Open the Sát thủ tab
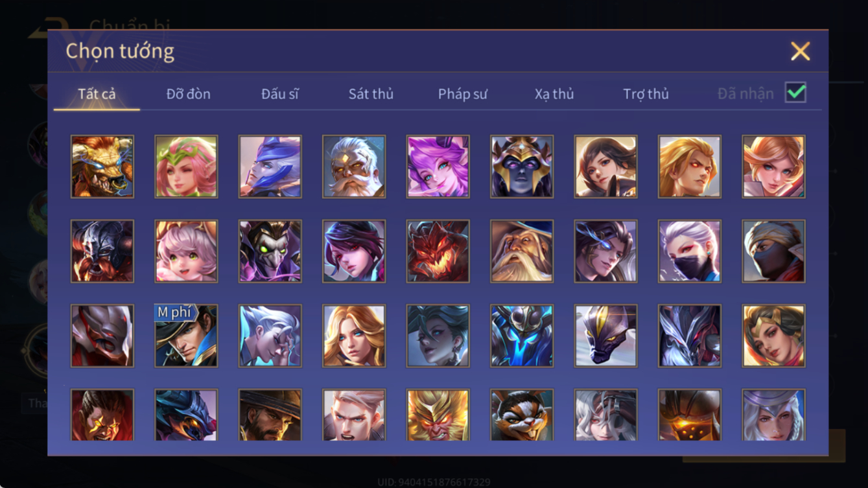 [x=371, y=94]
